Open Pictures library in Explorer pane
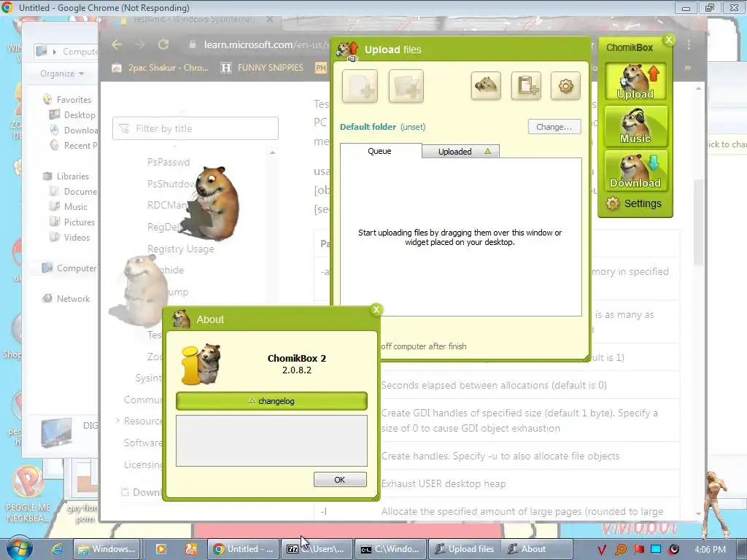This screenshot has width=747, height=560. coord(72,222)
